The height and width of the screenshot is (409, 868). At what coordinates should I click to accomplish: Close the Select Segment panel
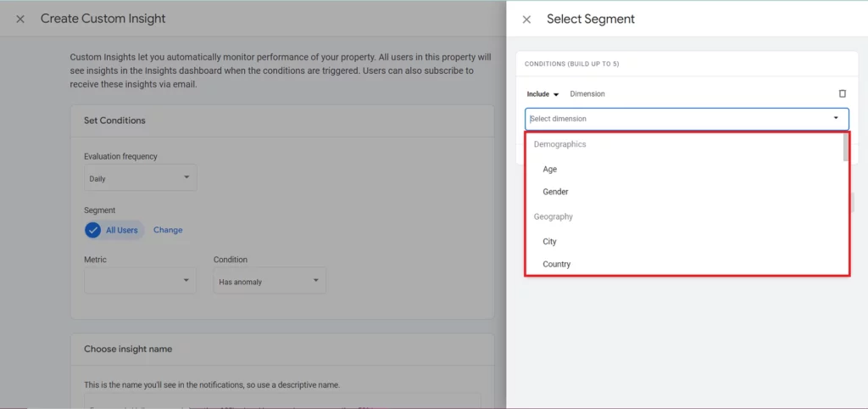coord(526,19)
